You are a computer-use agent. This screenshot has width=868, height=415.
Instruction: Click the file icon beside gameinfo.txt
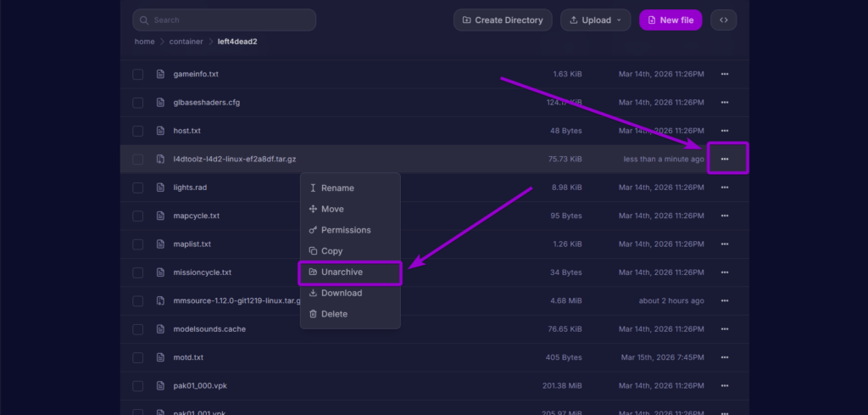tap(160, 74)
